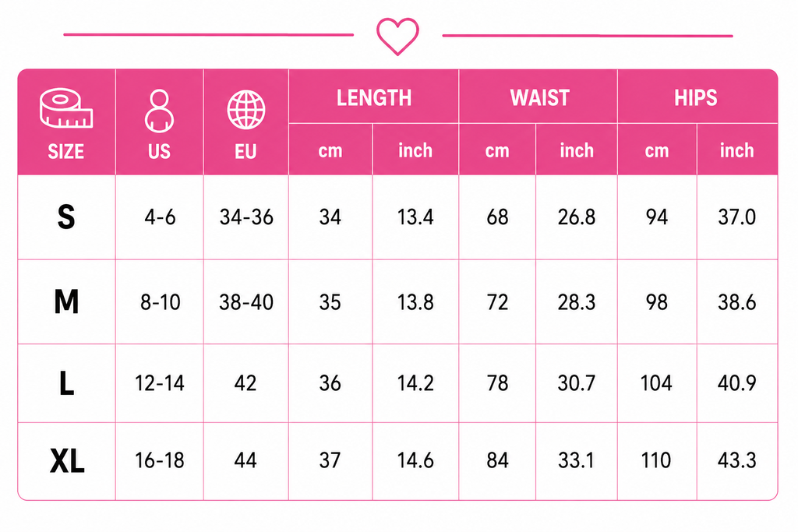The height and width of the screenshot is (532, 798).
Task: Click the 13.4 length inch value
Action: (x=415, y=217)
